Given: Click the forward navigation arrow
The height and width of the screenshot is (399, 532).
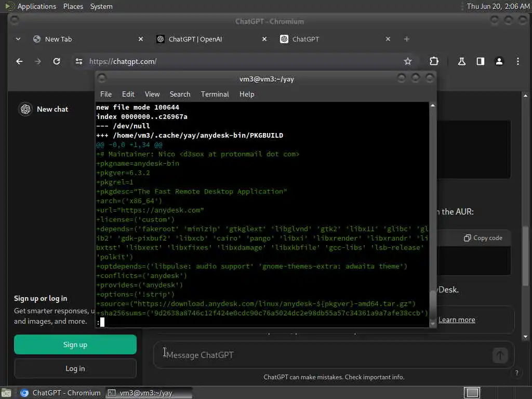Looking at the screenshot, I should point(38,61).
